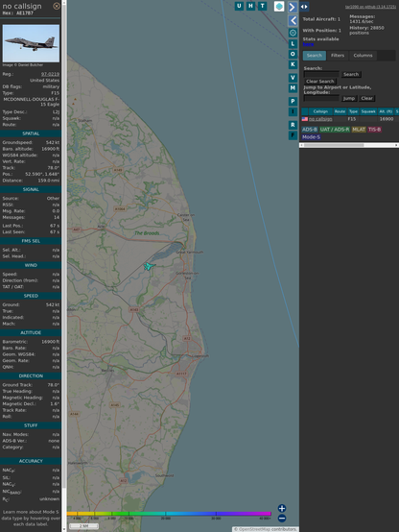Image resolution: width=399 pixels, height=532 pixels.
Task: Open the map layer selector icon
Action: 279,6
